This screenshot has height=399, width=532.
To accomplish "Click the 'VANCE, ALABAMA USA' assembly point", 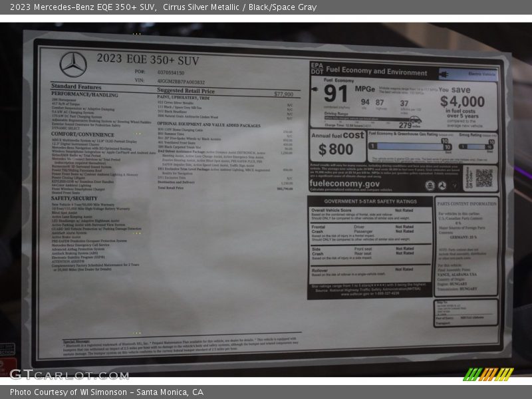I will (x=457, y=274).
